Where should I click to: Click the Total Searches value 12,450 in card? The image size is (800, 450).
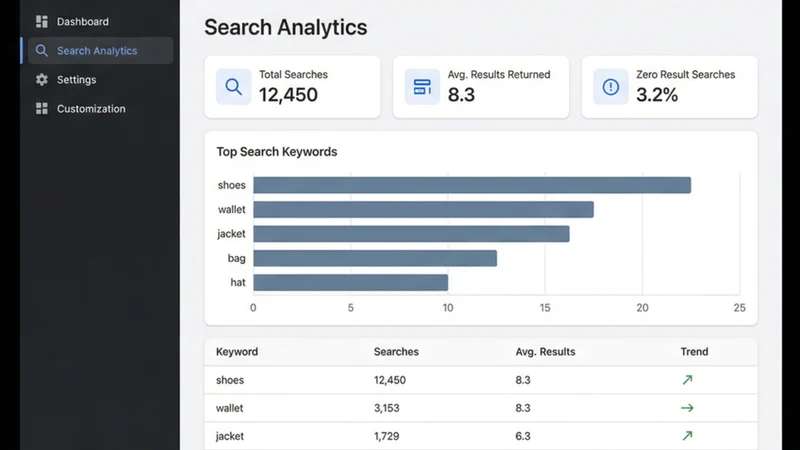click(288, 95)
